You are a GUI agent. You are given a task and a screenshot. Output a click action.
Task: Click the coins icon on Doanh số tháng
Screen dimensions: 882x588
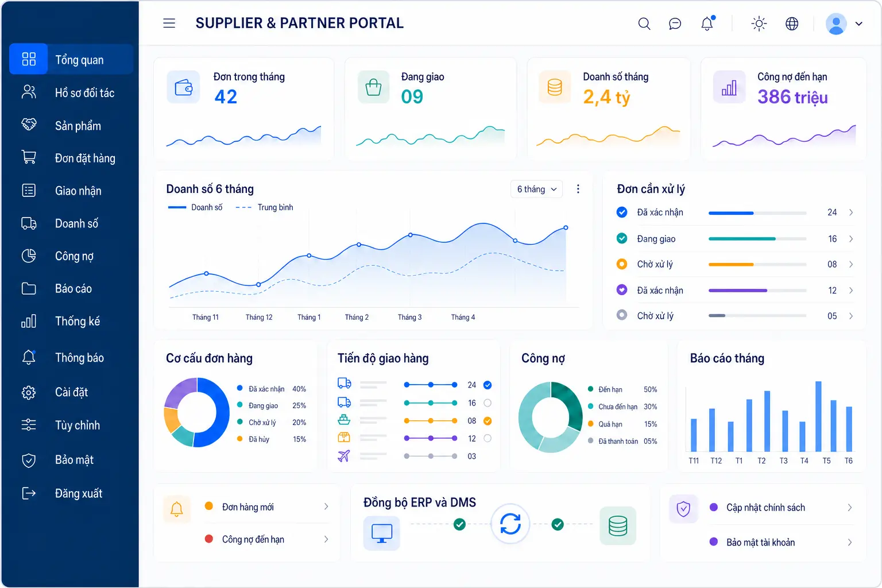[x=555, y=87]
